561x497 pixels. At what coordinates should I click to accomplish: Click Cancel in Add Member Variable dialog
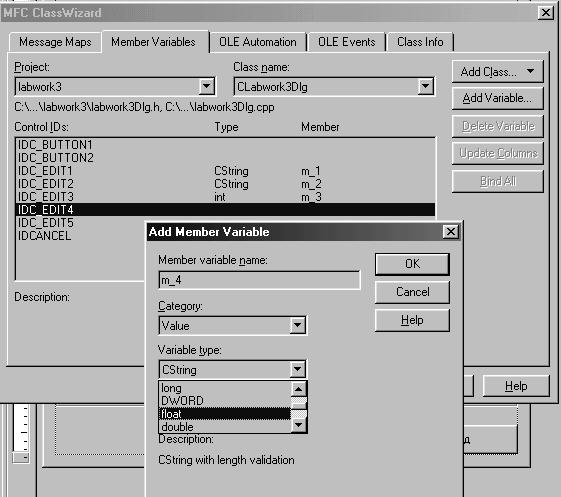(412, 292)
